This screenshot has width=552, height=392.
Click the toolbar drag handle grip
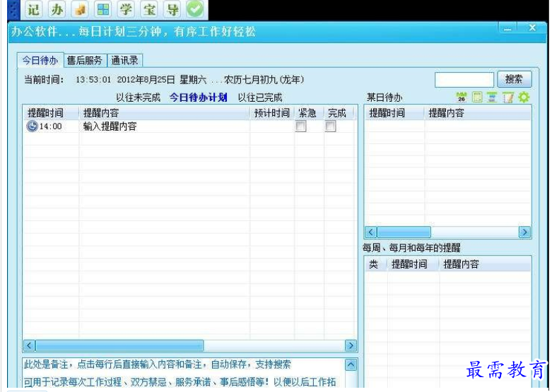13,10
